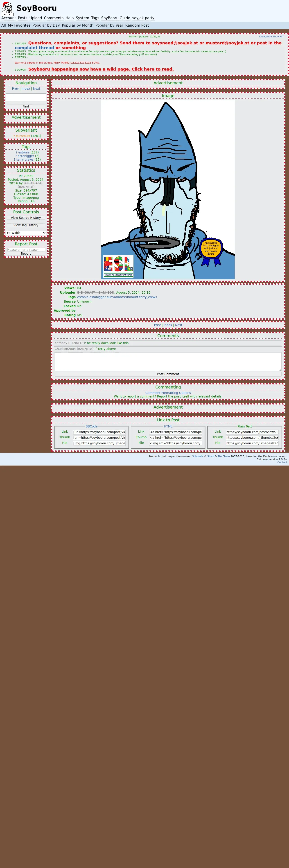The height and width of the screenshot is (868, 289).
Task: Open the terry crews tag in sidebar
Action: 25,160
